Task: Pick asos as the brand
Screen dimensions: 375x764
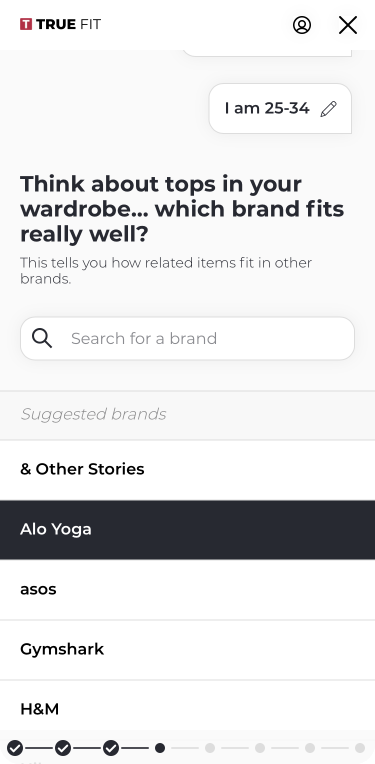Action: click(x=188, y=590)
